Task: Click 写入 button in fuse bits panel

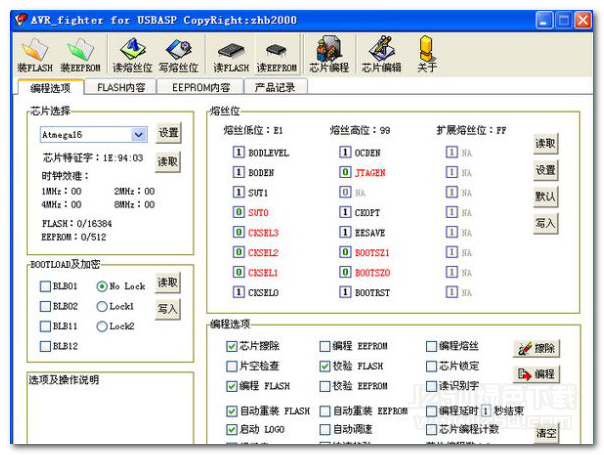Action: (x=545, y=223)
